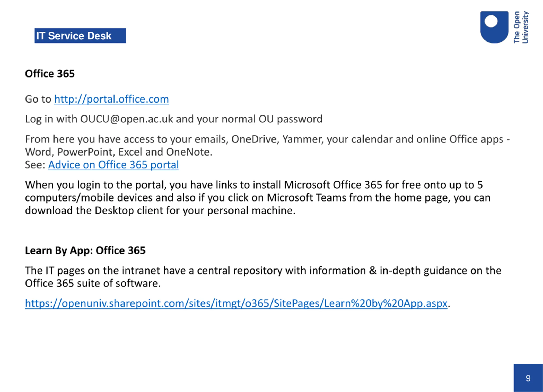Viewport: 543px width, 392px height.
Task: Follow the 'Advice on Office 365 portal' link
Action: [113, 165]
